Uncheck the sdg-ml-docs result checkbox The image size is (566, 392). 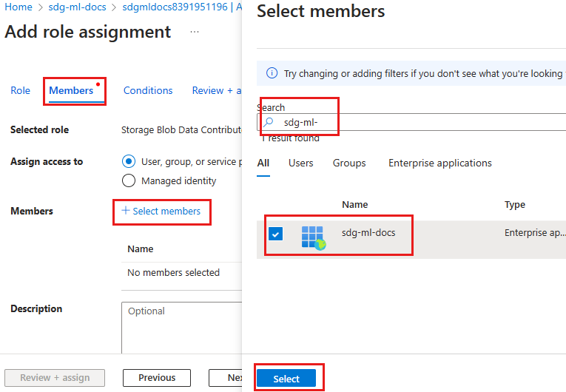pos(275,234)
